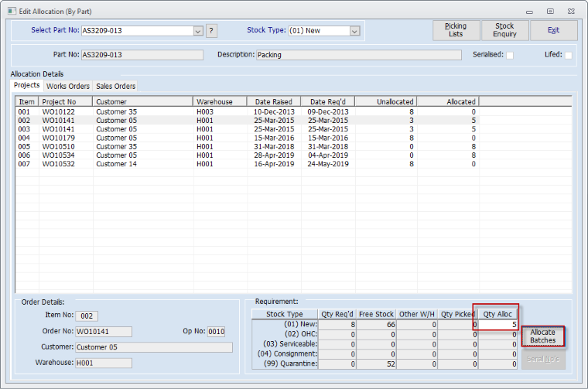The image size is (588, 389).
Task: Sort by the Warehouse column header
Action: click(x=220, y=101)
